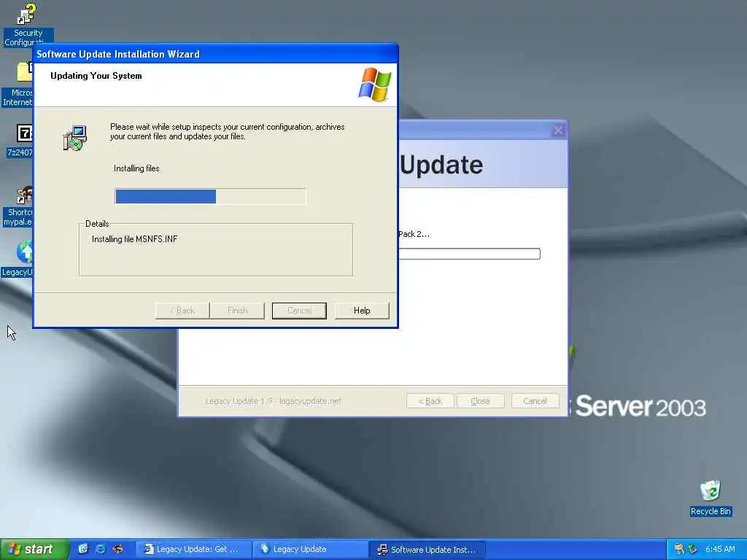Click the third Quick Launch icon
The height and width of the screenshot is (560, 747).
point(117,549)
